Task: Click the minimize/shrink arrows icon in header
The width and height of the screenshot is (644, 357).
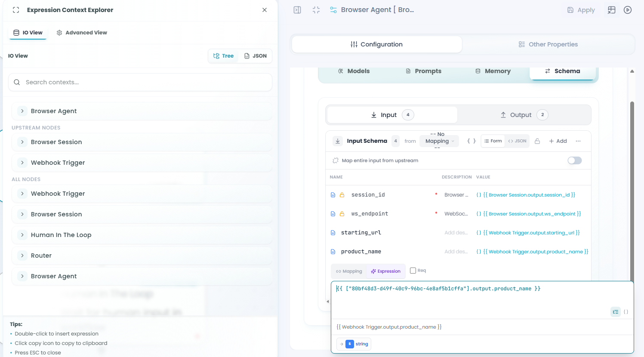Action: click(316, 10)
